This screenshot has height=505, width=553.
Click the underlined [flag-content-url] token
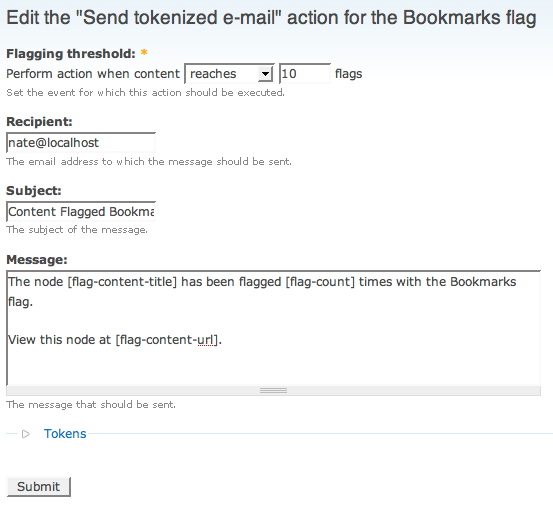pyautogui.click(x=168, y=340)
